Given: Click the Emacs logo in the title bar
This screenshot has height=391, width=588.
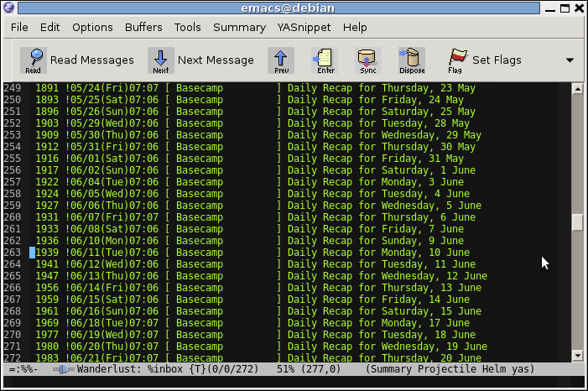Looking at the screenshot, I should coord(8,8).
